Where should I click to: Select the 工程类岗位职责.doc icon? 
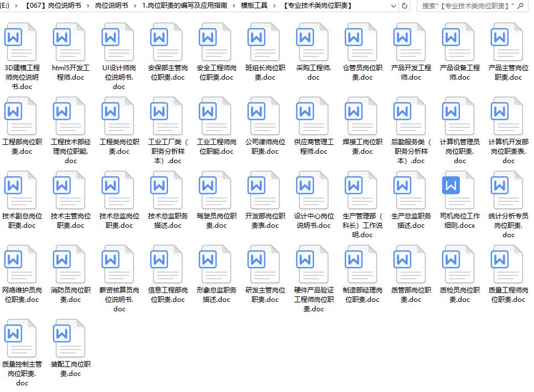[x=118, y=116]
